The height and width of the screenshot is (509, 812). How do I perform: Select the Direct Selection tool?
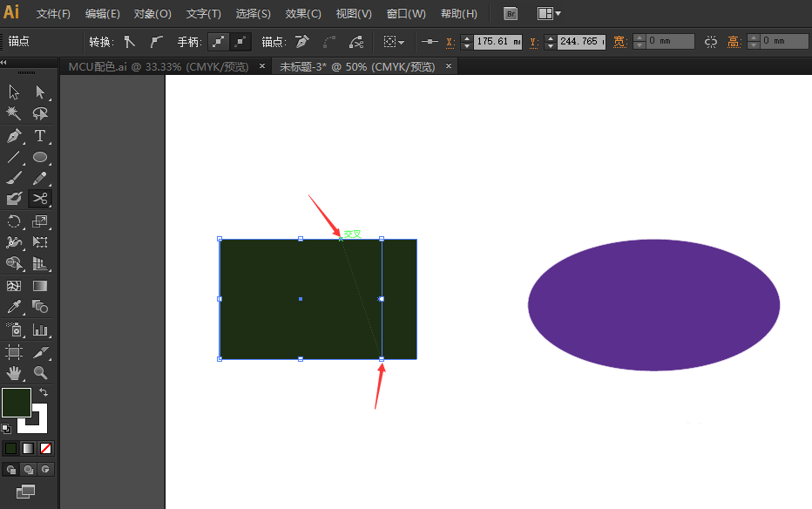click(x=40, y=92)
